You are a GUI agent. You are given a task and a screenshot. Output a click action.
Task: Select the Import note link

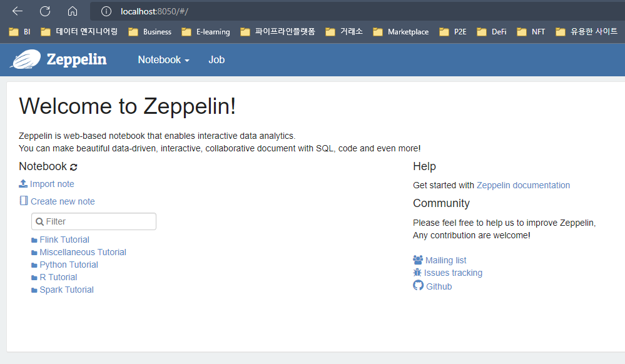(x=52, y=184)
